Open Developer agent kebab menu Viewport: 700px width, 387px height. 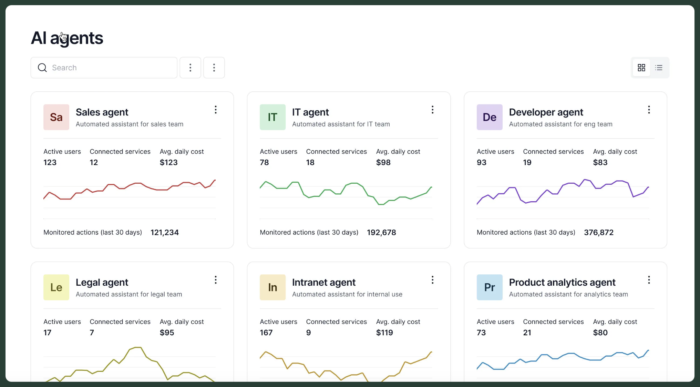pos(649,110)
